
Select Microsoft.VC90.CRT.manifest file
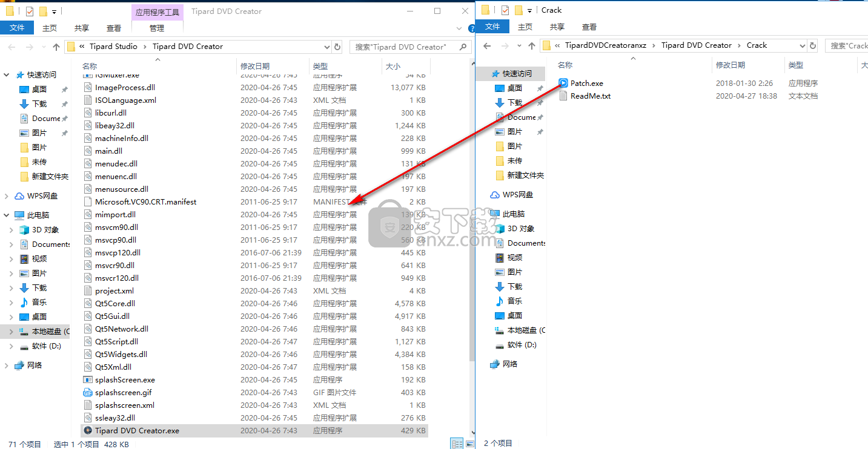point(145,202)
